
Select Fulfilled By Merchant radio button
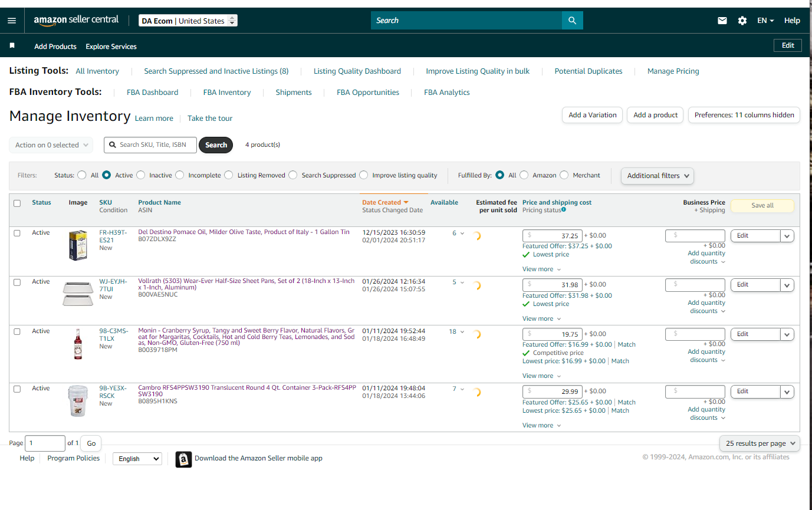tap(564, 175)
